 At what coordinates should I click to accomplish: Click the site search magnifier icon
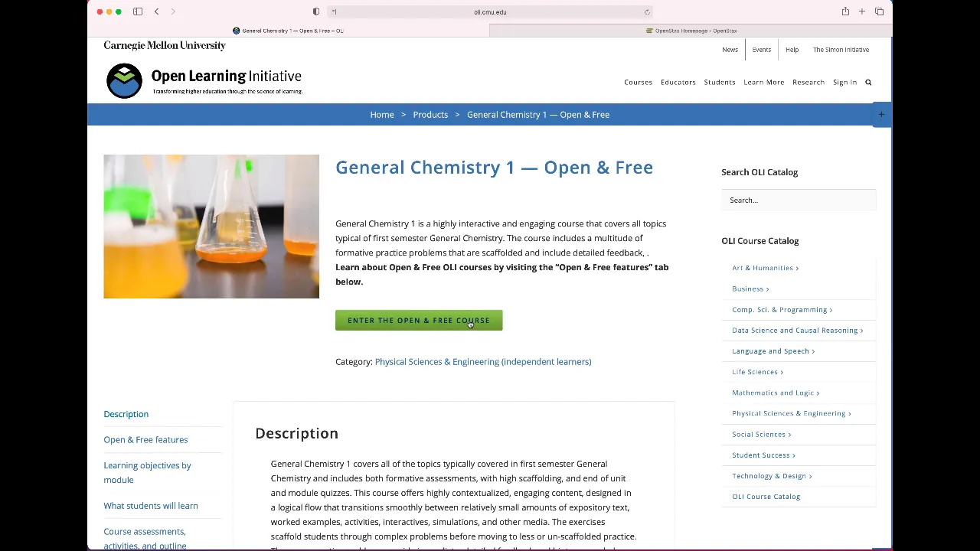click(868, 82)
